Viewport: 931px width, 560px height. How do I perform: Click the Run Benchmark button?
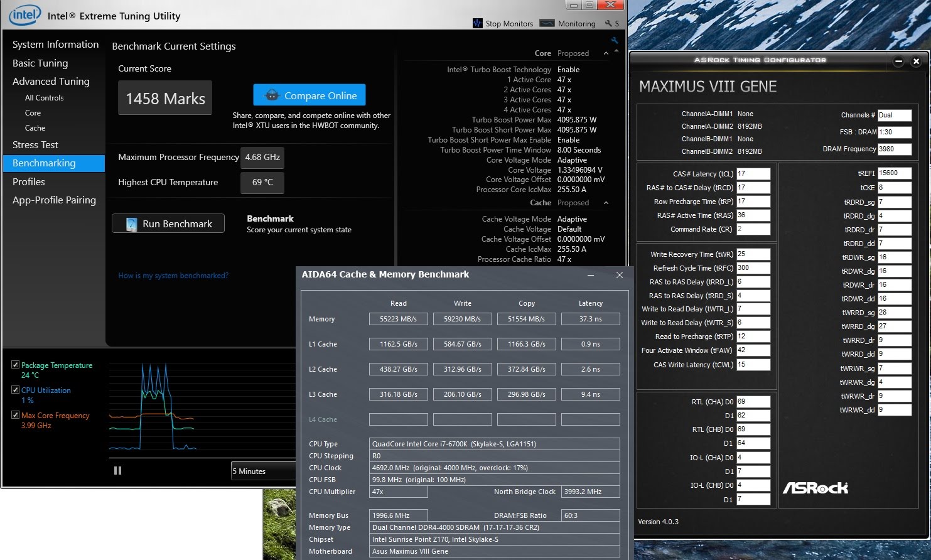click(168, 223)
